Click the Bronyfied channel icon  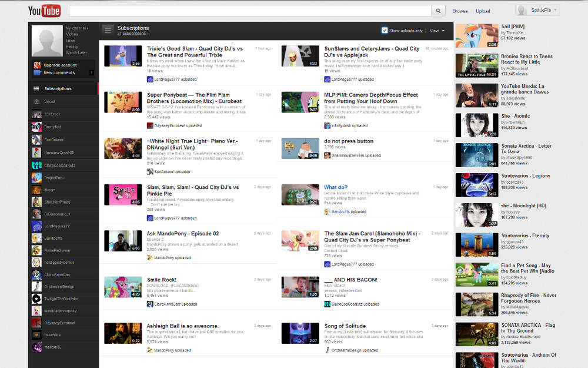(36, 127)
